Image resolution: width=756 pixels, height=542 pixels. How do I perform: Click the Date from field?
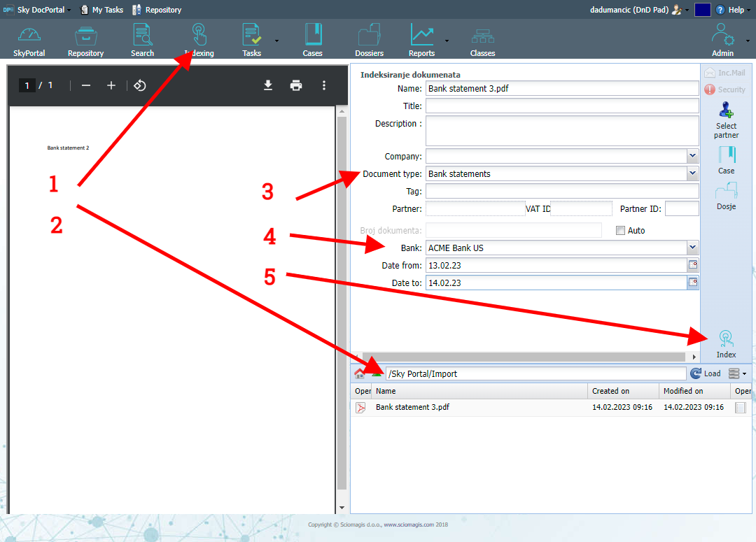(556, 265)
